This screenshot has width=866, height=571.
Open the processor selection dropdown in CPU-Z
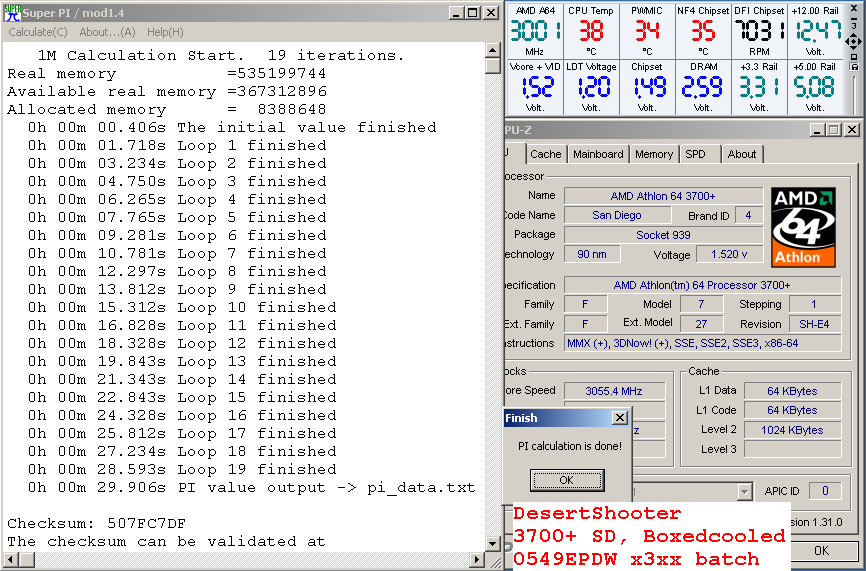point(744,491)
